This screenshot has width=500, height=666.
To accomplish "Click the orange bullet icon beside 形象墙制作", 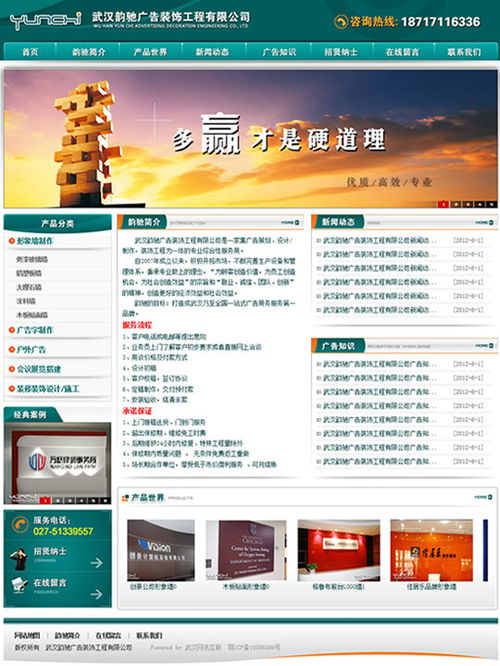I will [11, 241].
